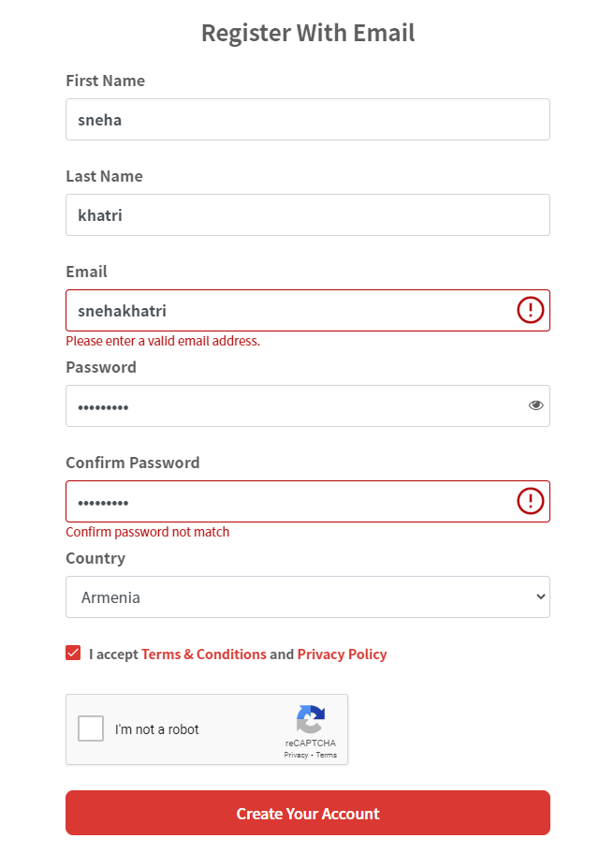
Task: Uncheck the Terms & Conditions acceptance box
Action: point(73,652)
